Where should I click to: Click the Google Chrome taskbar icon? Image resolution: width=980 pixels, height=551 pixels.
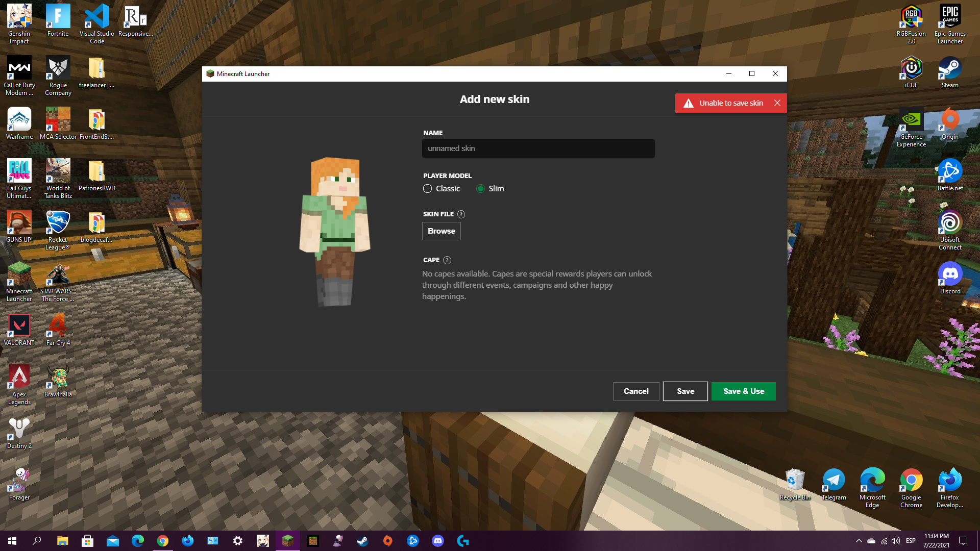pos(163,541)
